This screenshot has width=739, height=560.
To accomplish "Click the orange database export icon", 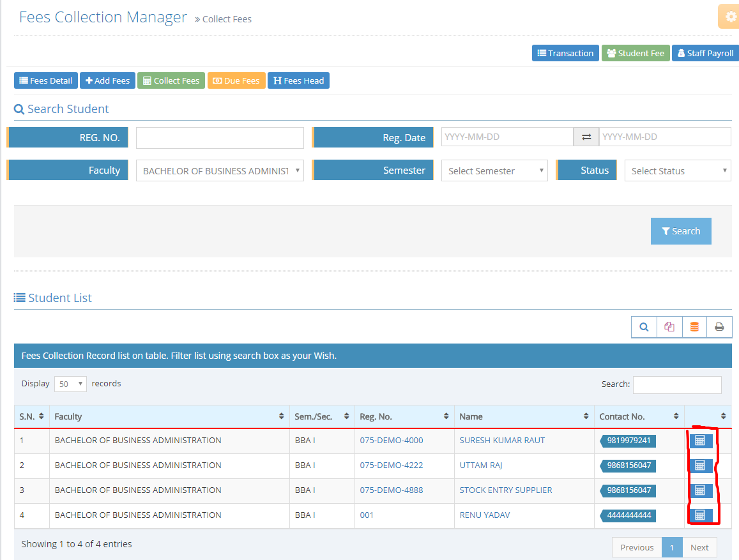I will 694,327.
